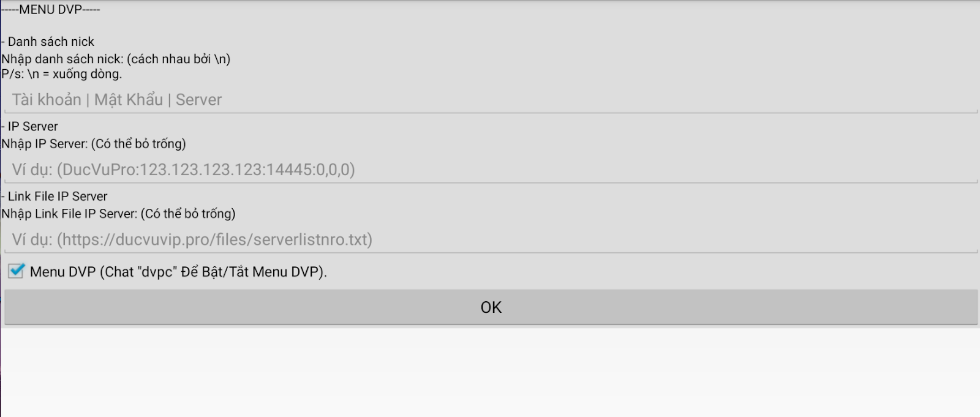Click the IP Server input with DucVuPro example
Screen dimensions: 980x417
coord(490,170)
